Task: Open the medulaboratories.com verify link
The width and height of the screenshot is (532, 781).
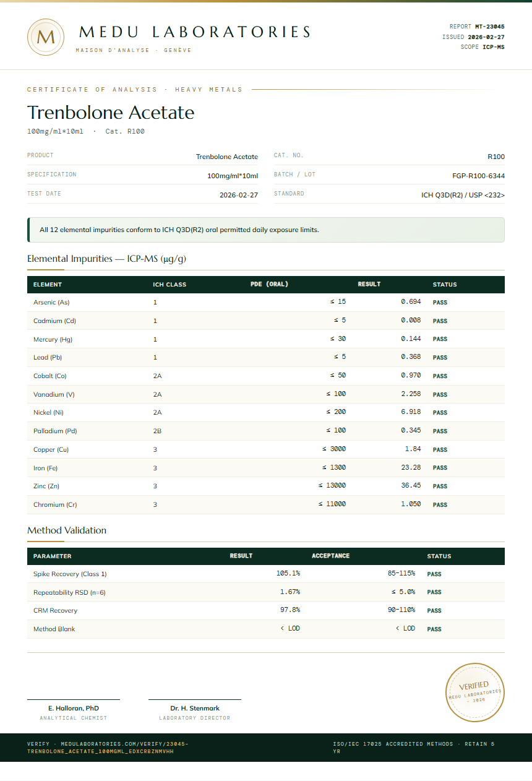Action: click(108, 748)
